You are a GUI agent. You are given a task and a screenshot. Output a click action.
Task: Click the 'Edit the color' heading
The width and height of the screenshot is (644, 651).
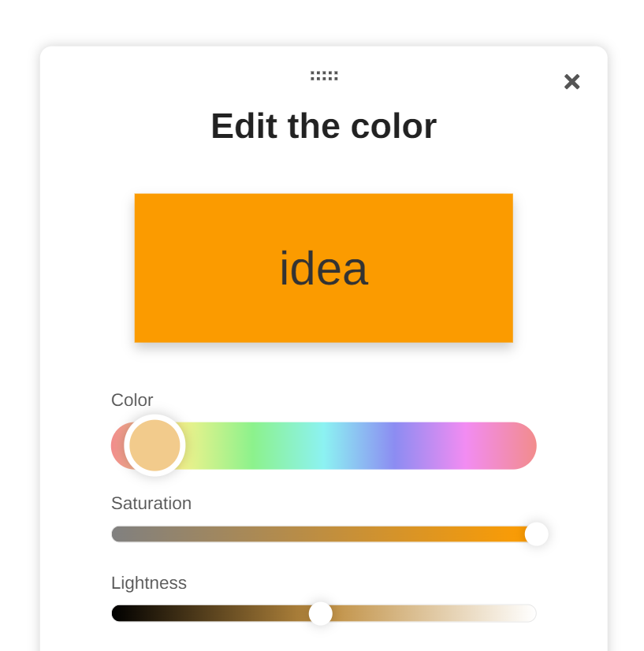point(323,126)
